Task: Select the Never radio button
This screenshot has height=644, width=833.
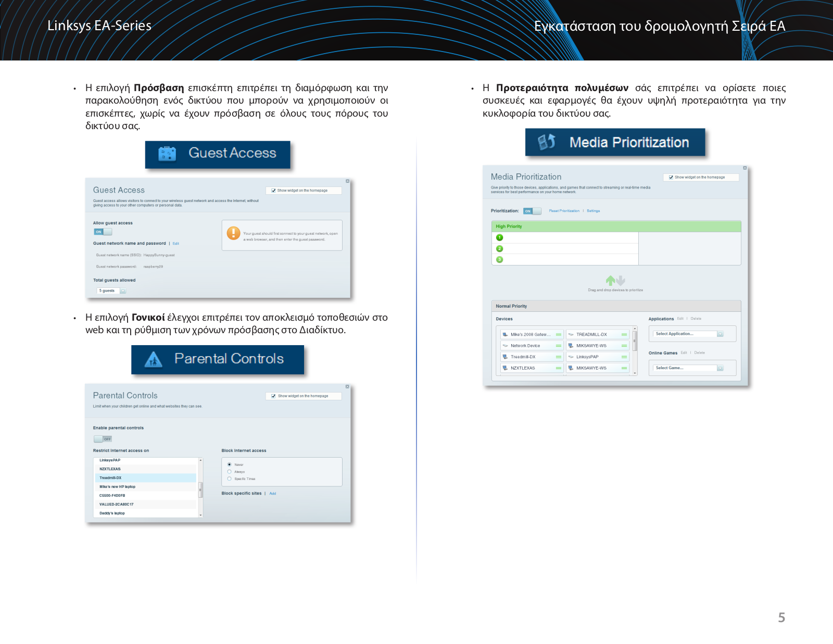Action: [230, 464]
